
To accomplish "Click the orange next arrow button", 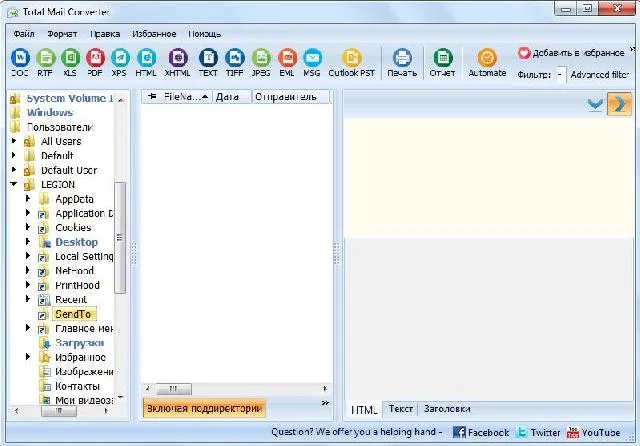I will 619,104.
